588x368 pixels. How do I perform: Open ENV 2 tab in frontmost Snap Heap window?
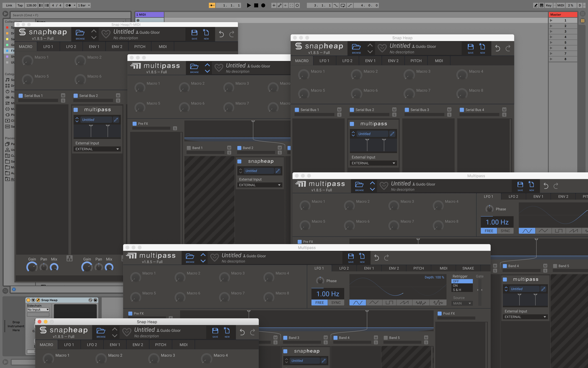(138, 345)
